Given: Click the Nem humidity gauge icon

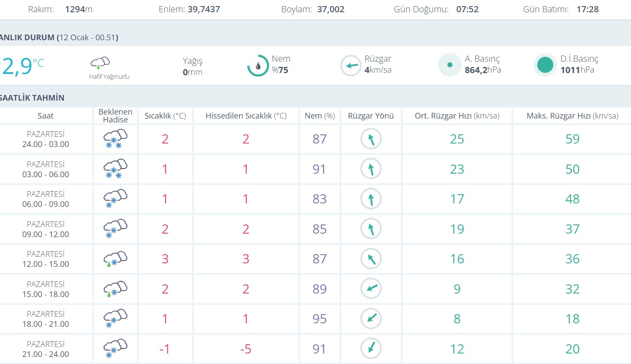Looking at the screenshot, I should point(258,66).
